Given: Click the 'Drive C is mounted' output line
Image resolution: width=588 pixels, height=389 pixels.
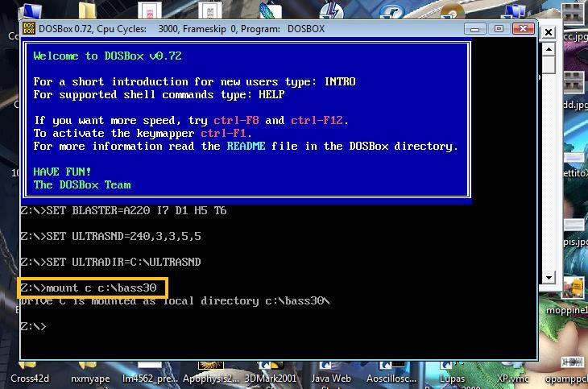Looking at the screenshot, I should (x=175, y=301).
